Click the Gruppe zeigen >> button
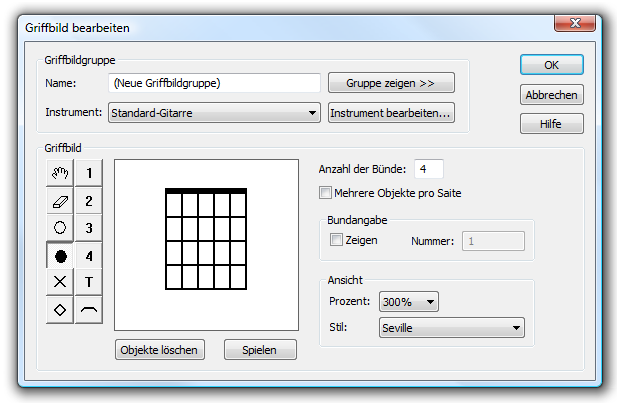Screen dimensions: 625x411 tap(391, 83)
